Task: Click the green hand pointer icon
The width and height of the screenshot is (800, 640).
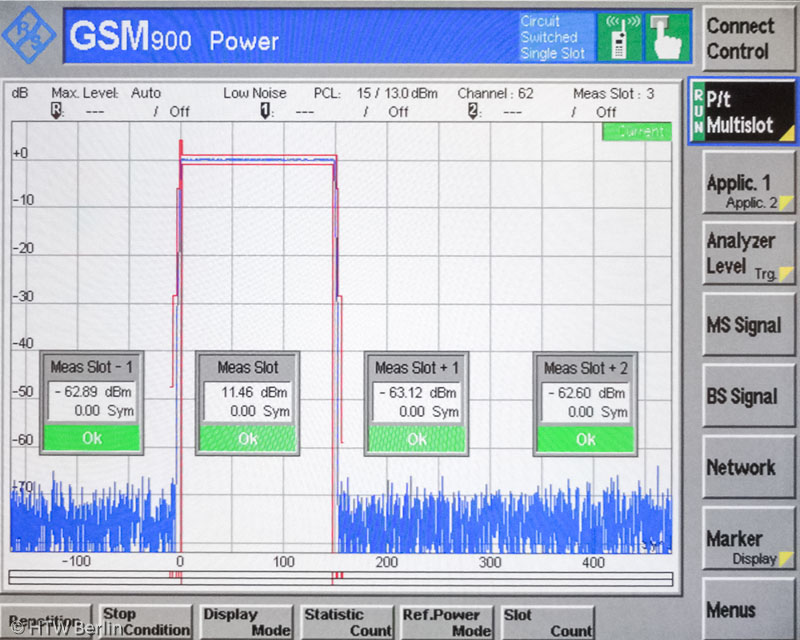Action: click(x=666, y=37)
